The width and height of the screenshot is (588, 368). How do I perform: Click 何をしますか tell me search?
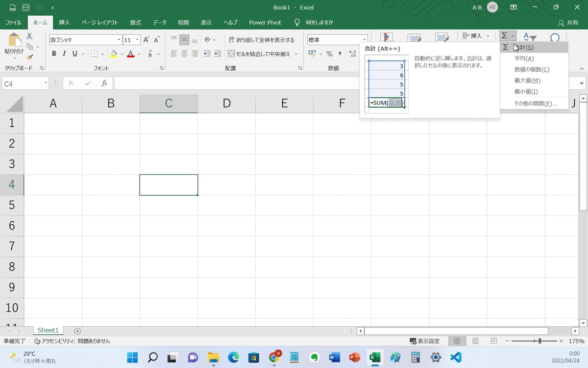[314, 23]
